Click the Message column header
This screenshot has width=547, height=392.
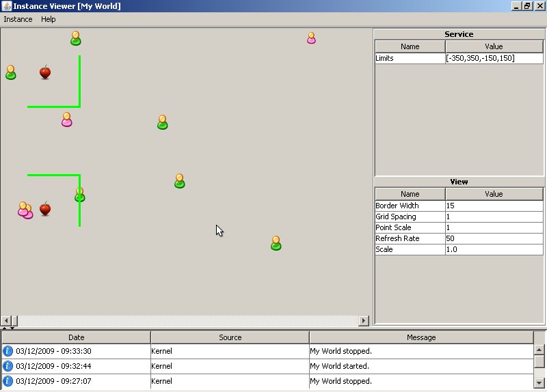pyautogui.click(x=421, y=337)
